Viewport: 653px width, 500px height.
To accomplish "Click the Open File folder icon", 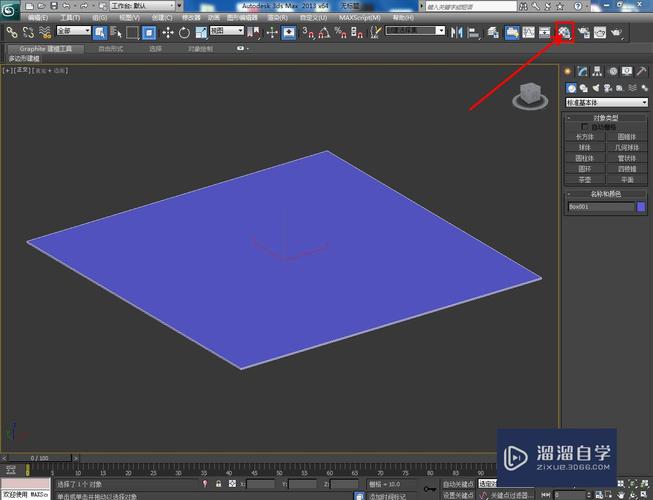I will (x=42, y=6).
